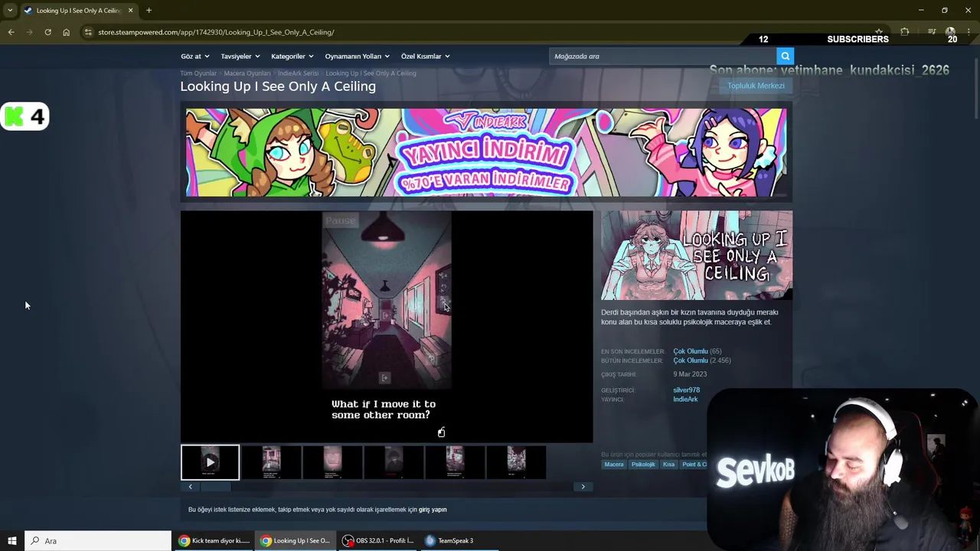Click the Windows taskbar Ara search box
Screen dimensions: 980x551
(98, 540)
